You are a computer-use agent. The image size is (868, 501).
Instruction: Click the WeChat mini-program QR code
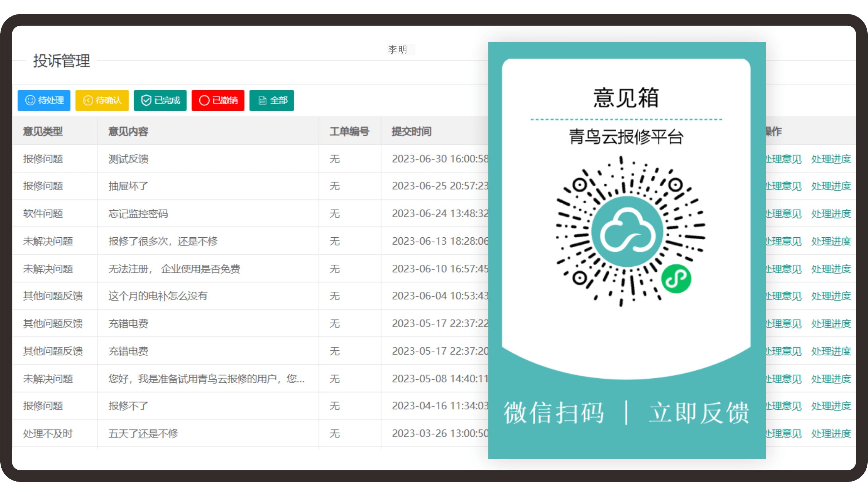[x=630, y=232]
